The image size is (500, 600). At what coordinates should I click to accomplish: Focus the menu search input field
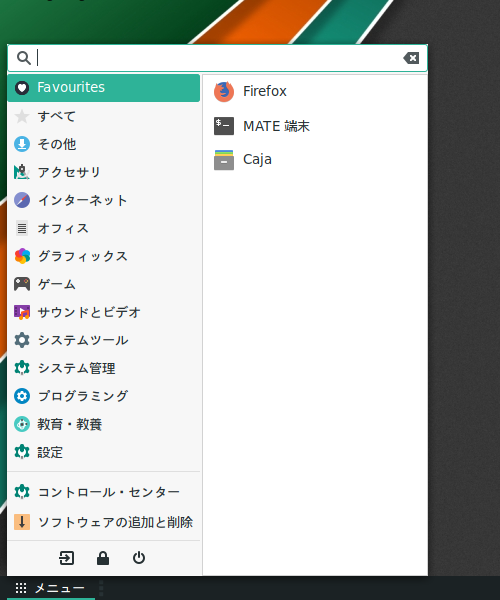click(x=218, y=58)
